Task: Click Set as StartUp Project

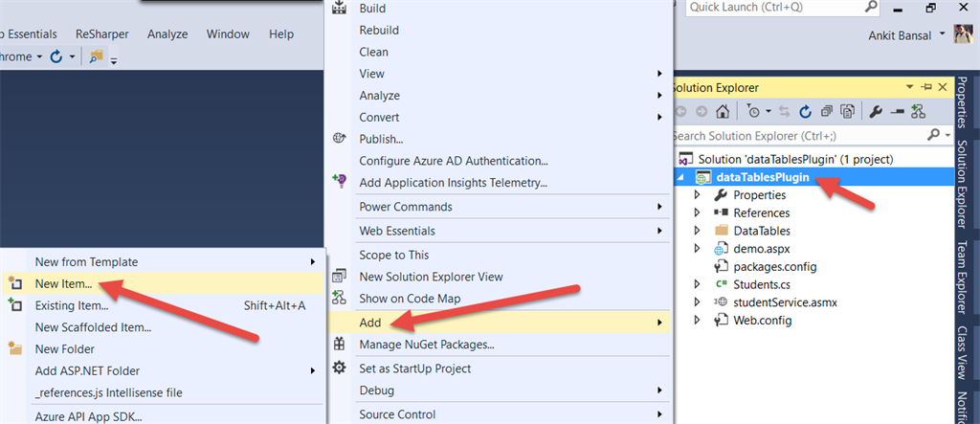Action: (414, 368)
